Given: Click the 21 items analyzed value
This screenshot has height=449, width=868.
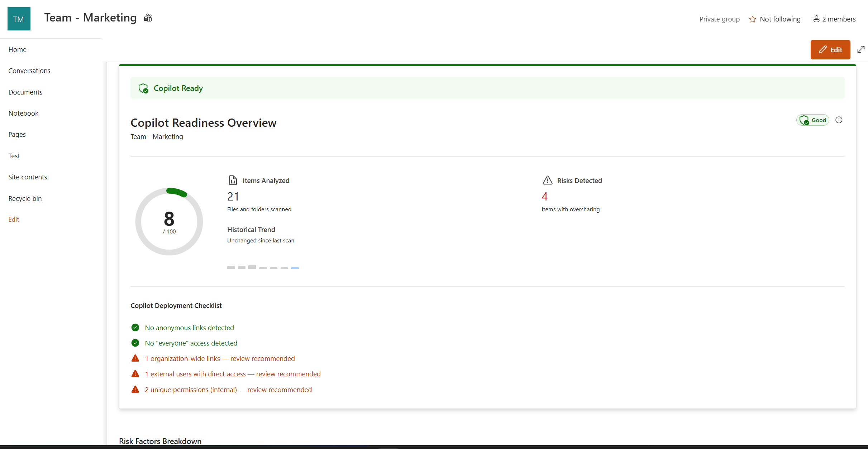Looking at the screenshot, I should [233, 196].
